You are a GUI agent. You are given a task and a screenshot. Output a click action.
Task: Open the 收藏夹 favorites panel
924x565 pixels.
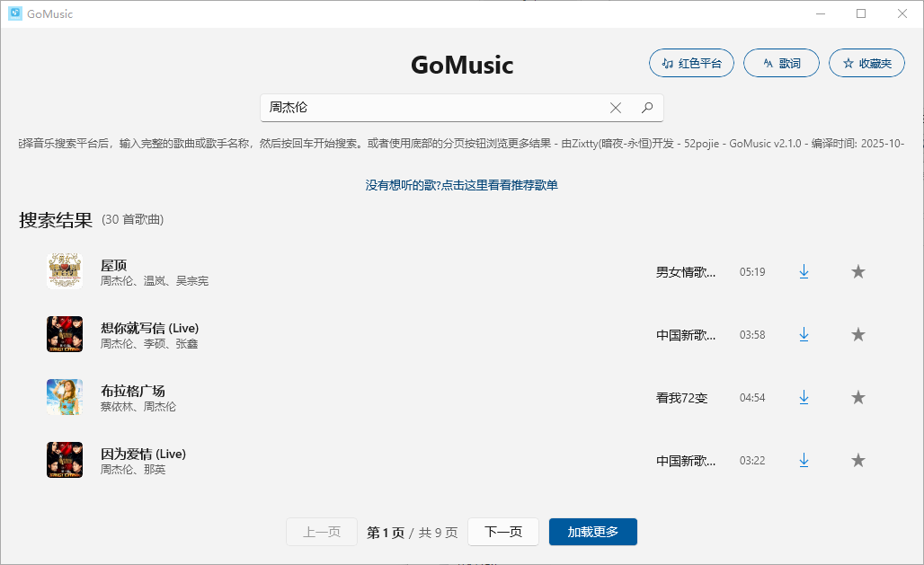866,62
